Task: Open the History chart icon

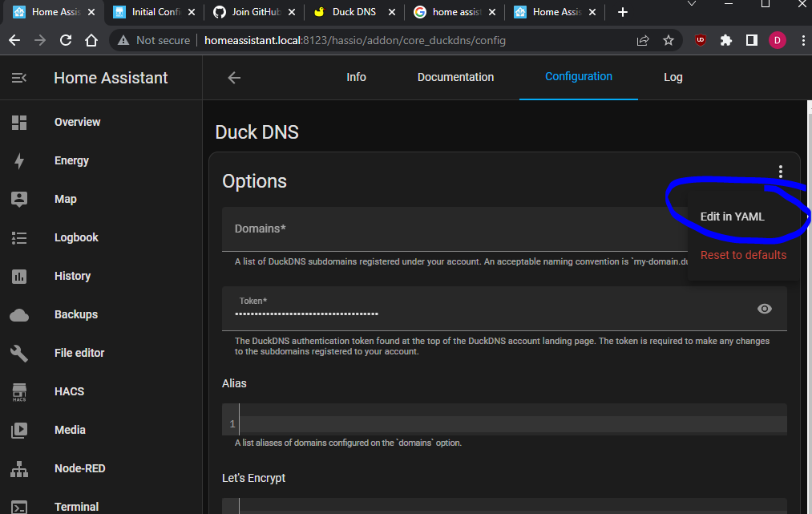Action: point(19,276)
